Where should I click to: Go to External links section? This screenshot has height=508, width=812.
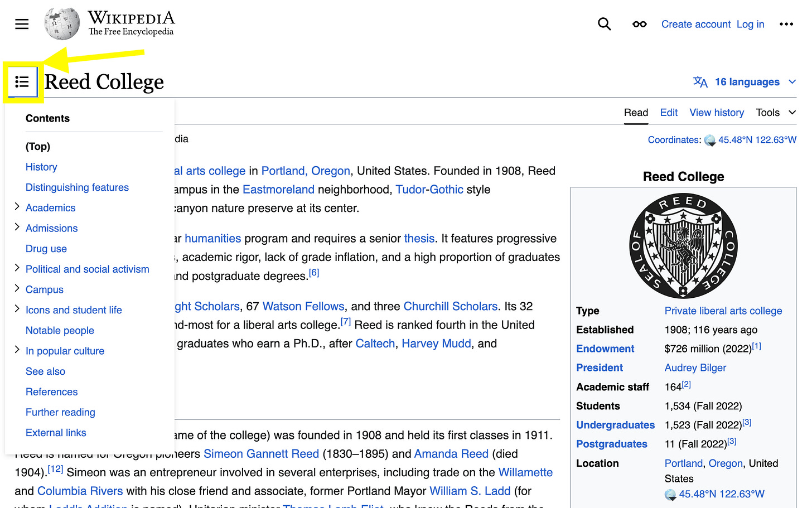[x=56, y=433]
